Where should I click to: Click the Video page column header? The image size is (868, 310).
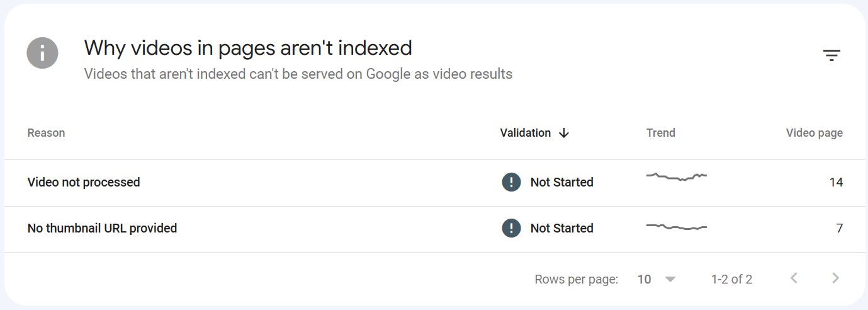pyautogui.click(x=814, y=133)
